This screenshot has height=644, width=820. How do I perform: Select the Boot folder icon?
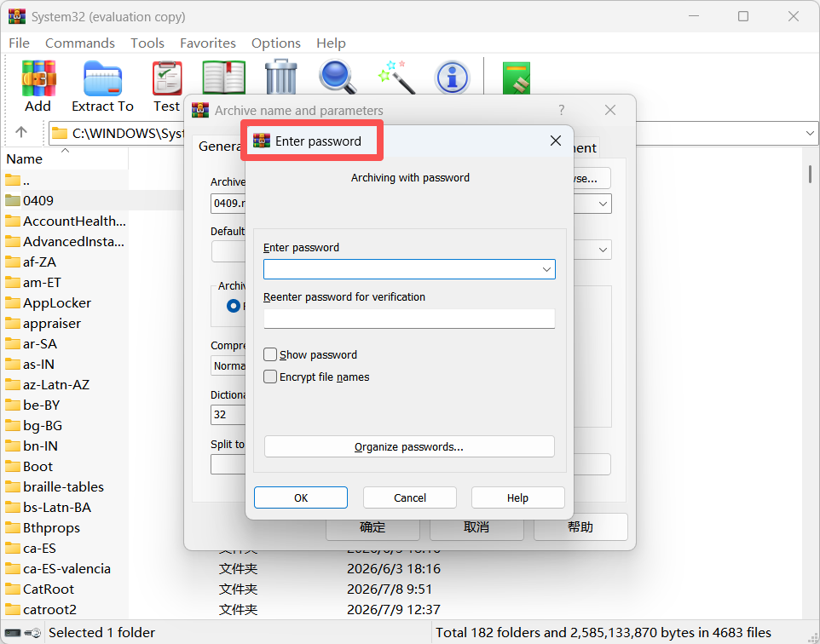point(13,466)
